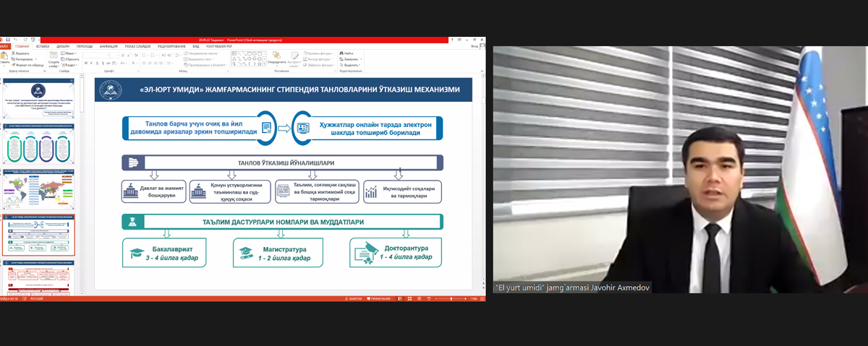Create a new slide with Создать слайд
The width and height of the screenshot is (868, 346).
pos(54,59)
